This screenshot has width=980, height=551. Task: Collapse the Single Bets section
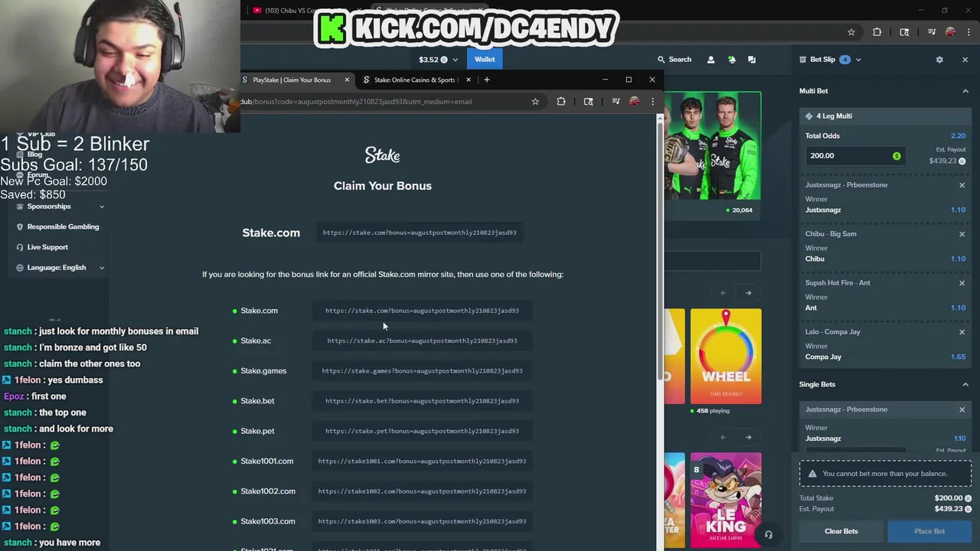click(x=965, y=384)
